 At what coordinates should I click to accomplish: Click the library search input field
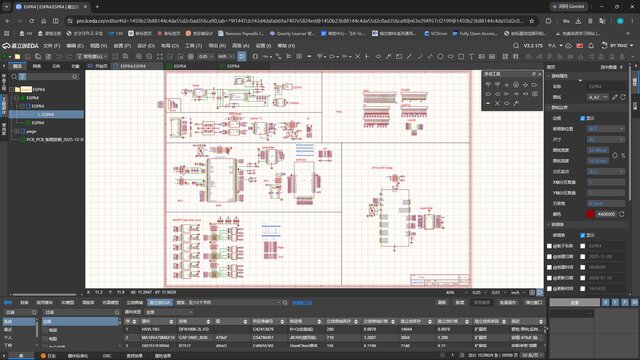tap(229, 303)
